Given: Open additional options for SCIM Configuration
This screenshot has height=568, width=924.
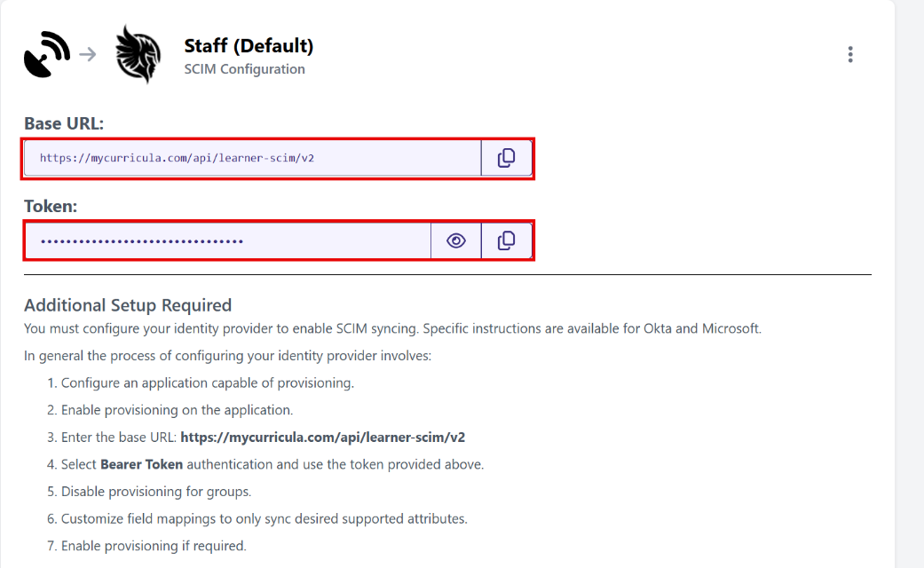Looking at the screenshot, I should [x=850, y=53].
